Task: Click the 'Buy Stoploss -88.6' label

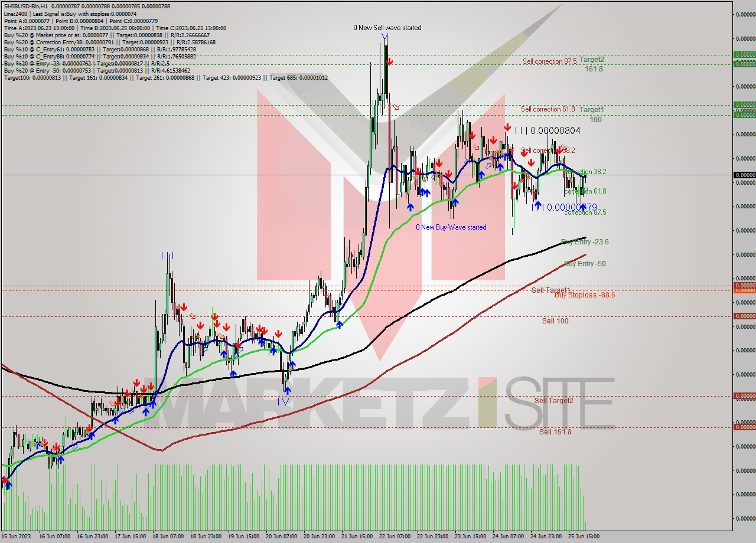Action: point(585,295)
